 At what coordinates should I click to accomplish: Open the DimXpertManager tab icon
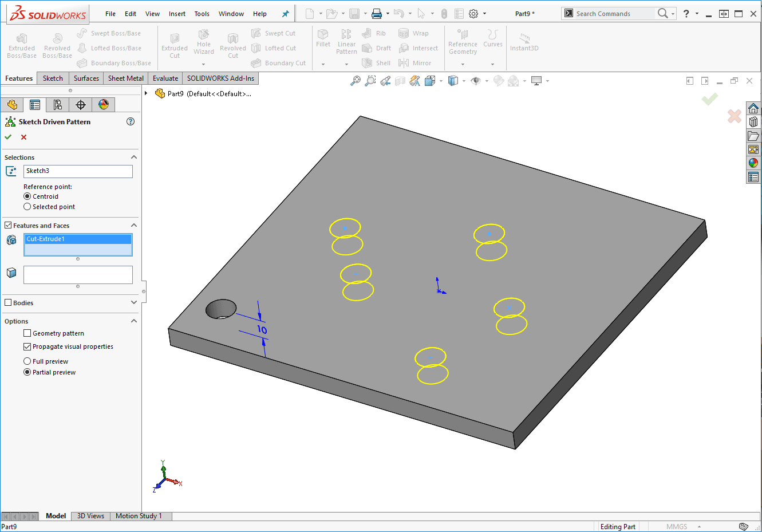tap(81, 104)
